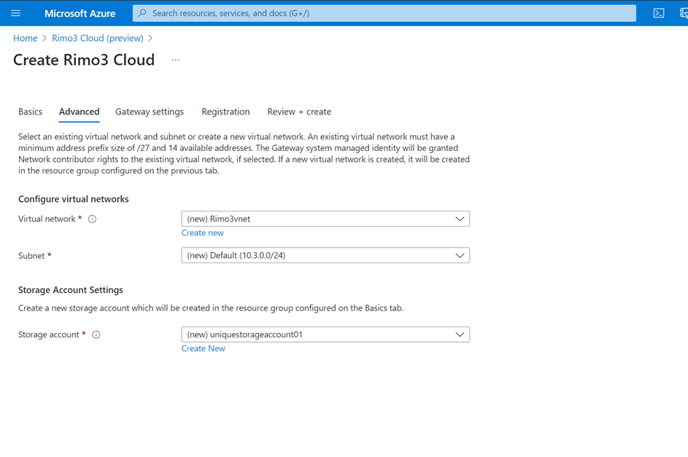The image size is (688, 457).
Task: Navigate to Home breadcrumb
Action: coord(25,38)
